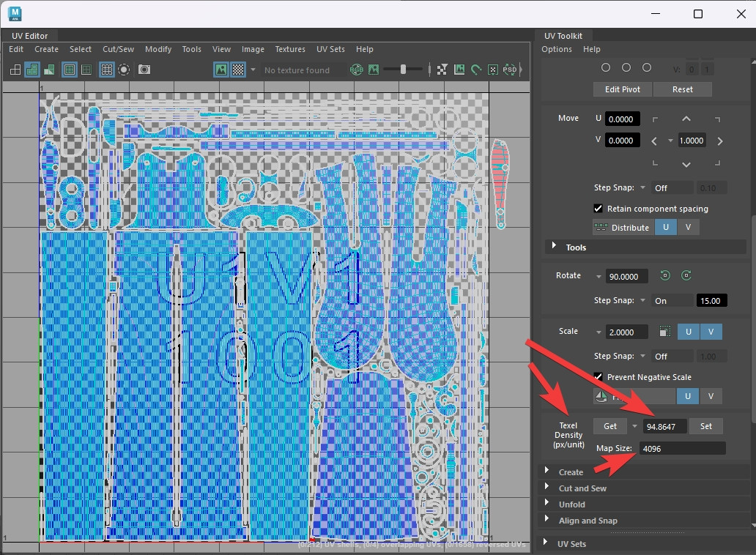
Task: Move UVs down with down arrow
Action: point(686,164)
